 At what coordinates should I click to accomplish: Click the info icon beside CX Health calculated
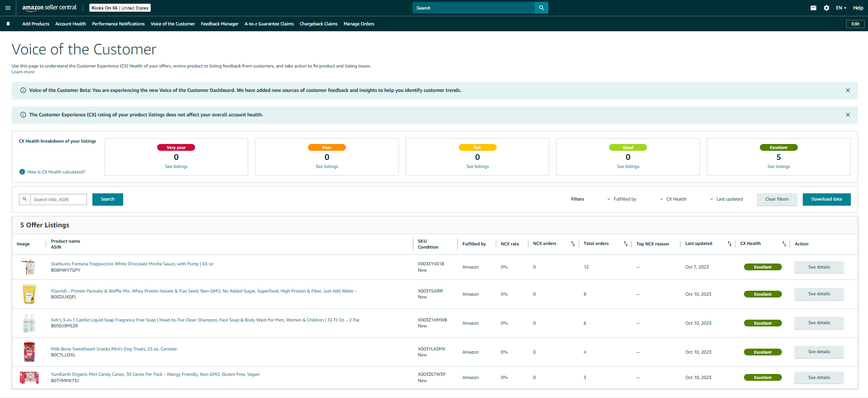pyautogui.click(x=22, y=172)
